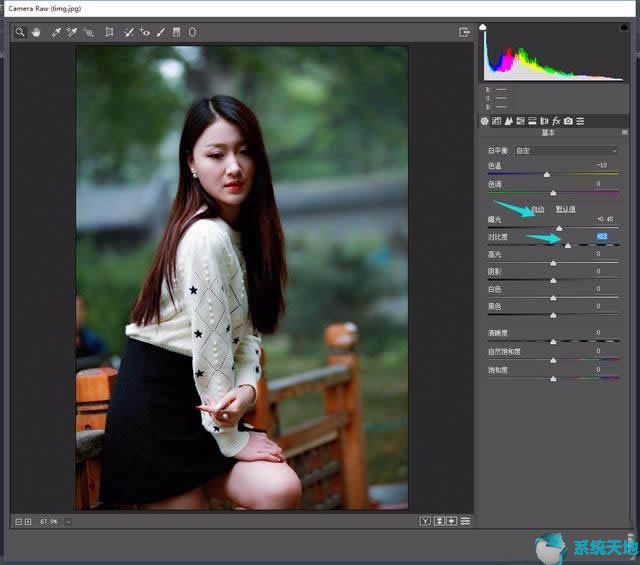Click the 色温 value field showing -10
640x565 pixels.
click(601, 165)
